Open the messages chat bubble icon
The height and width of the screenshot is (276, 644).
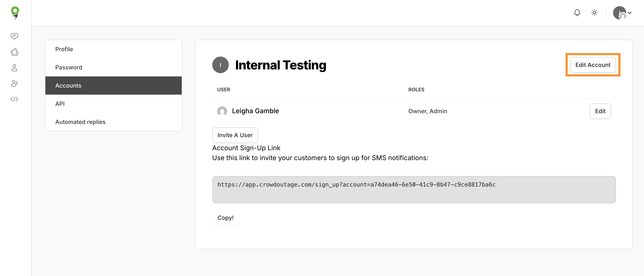pyautogui.click(x=14, y=36)
